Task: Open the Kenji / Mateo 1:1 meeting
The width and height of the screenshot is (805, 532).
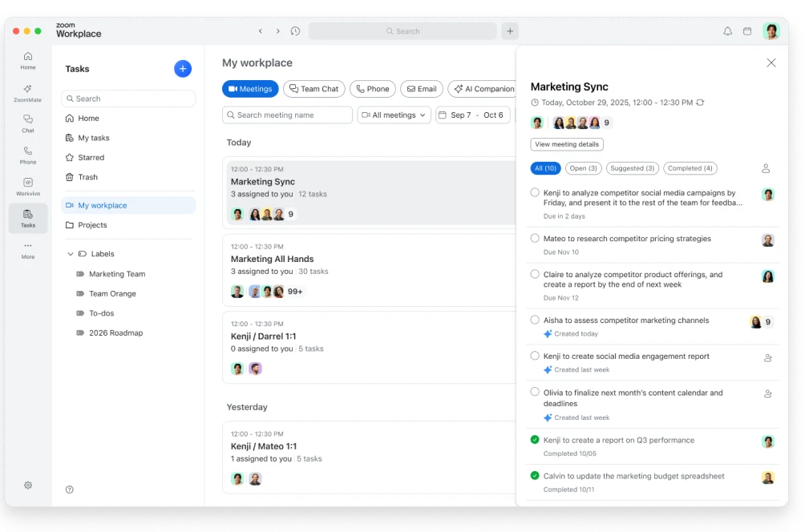Action: [x=369, y=457]
